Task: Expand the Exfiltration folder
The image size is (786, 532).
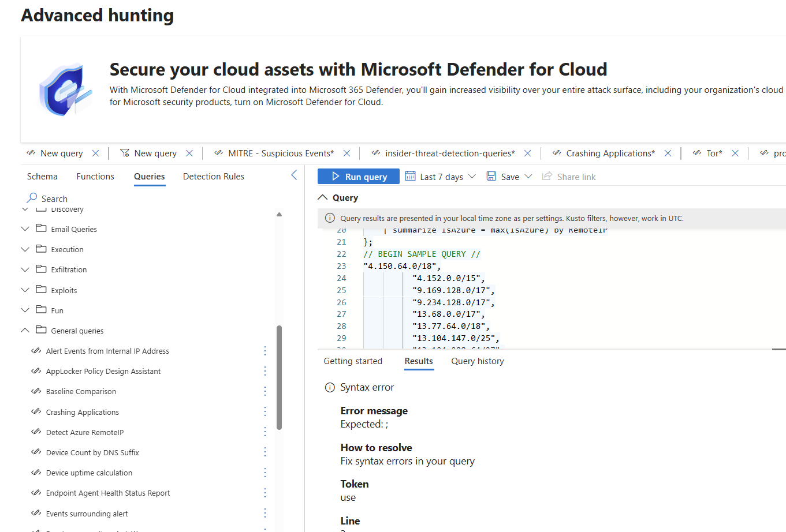Action: pos(25,269)
